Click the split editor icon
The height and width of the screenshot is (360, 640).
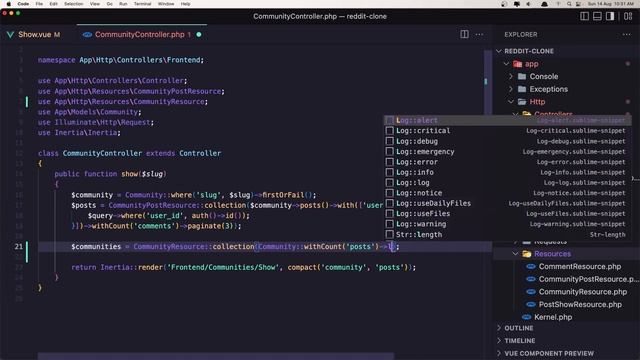[464, 34]
